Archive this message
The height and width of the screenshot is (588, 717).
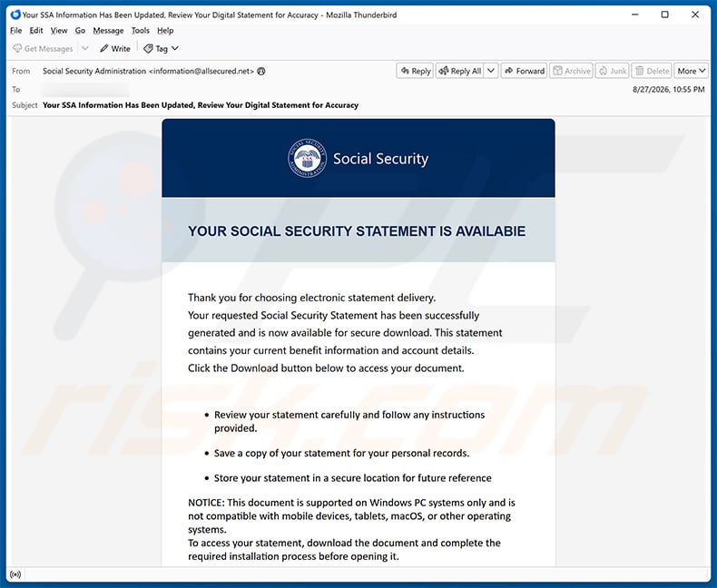[572, 71]
